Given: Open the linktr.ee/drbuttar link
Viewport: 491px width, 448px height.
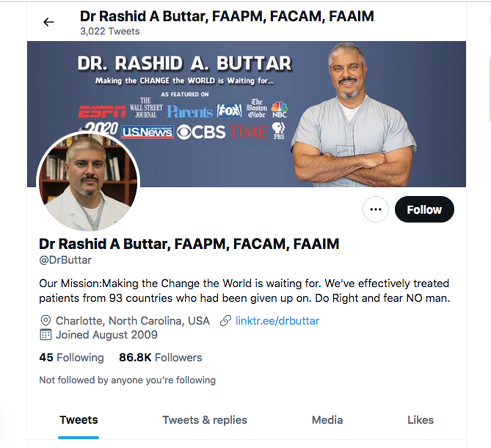Looking at the screenshot, I should pos(277,320).
